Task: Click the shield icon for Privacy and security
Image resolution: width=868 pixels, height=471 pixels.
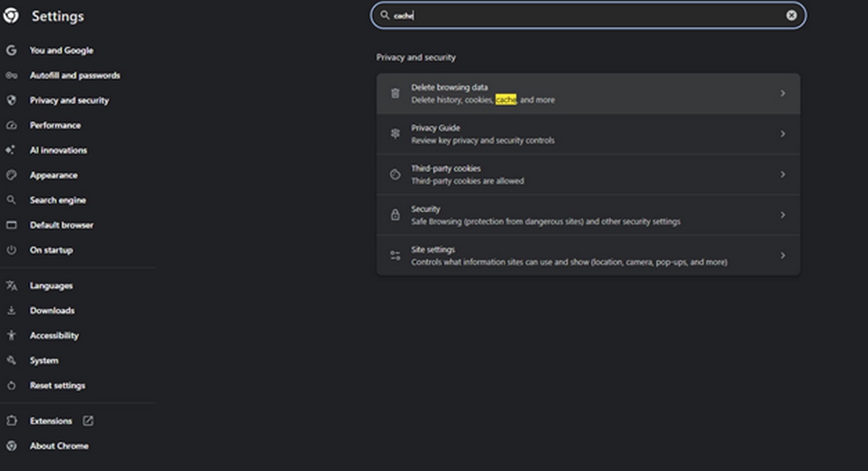Action: click(x=11, y=101)
